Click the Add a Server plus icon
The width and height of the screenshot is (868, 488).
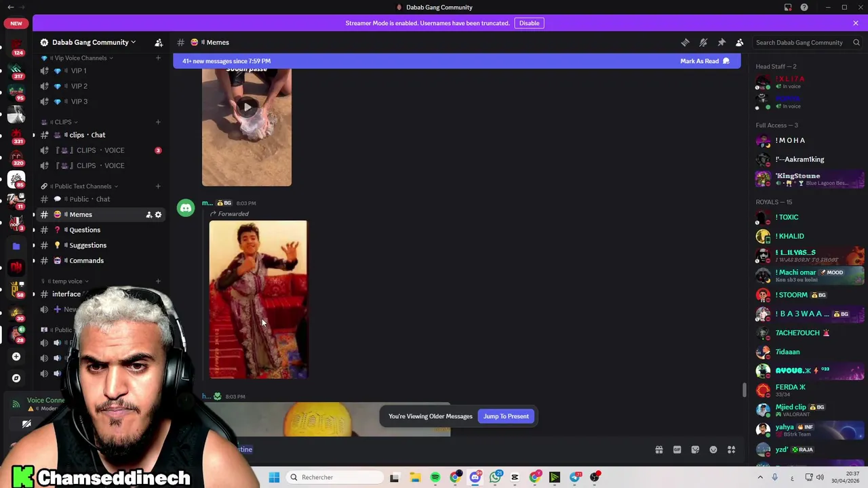16,357
